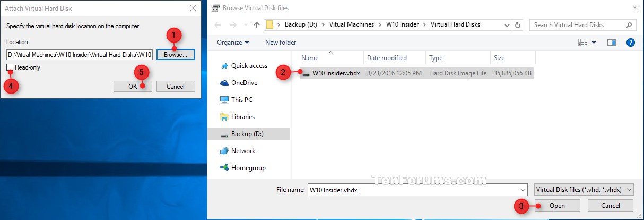
Task: Click New folder button
Action: [x=281, y=43]
